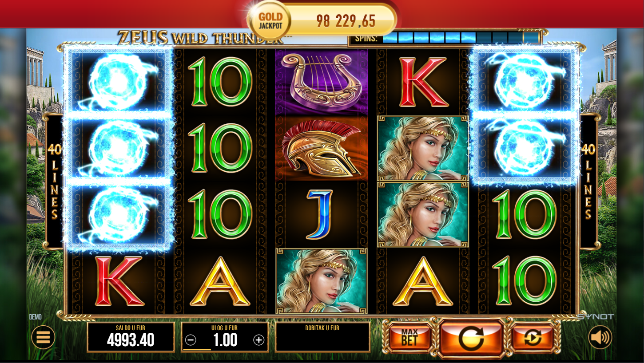Click the Saldo u EUR balance field
The height and width of the screenshot is (363, 644).
coord(131,337)
